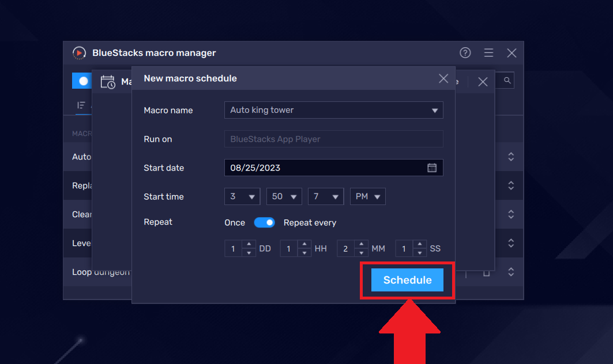Open the start time minute dropdown showing 50

(284, 196)
